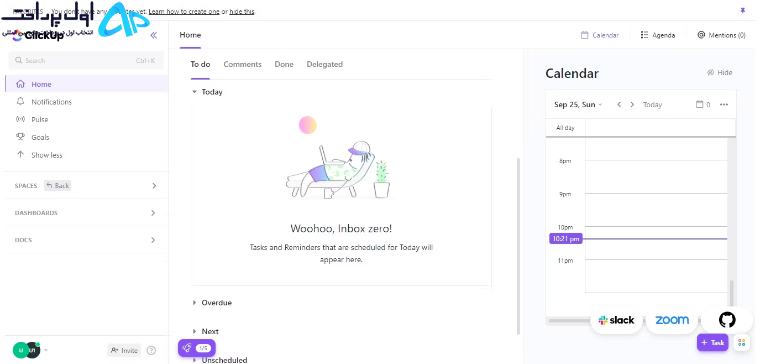Viewport: 762px width, 364px height.
Task: Open the Zoom integration badge
Action: (x=672, y=320)
